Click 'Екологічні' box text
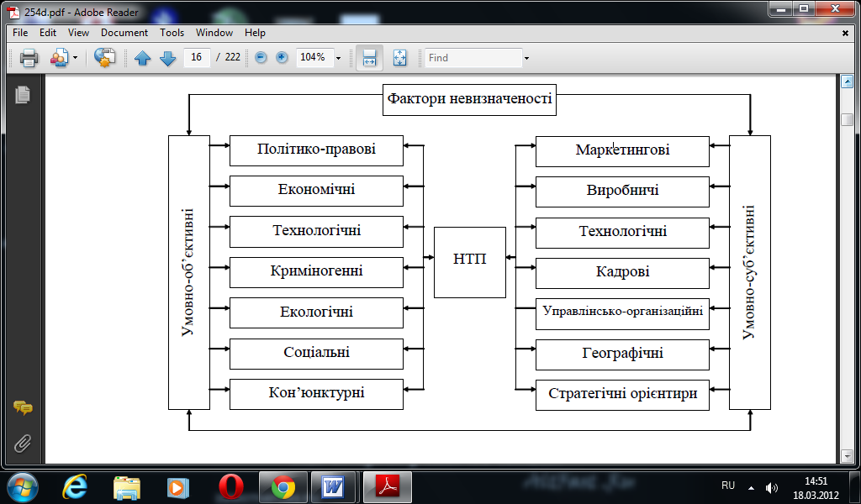This screenshot has height=504, width=861. pyautogui.click(x=316, y=312)
